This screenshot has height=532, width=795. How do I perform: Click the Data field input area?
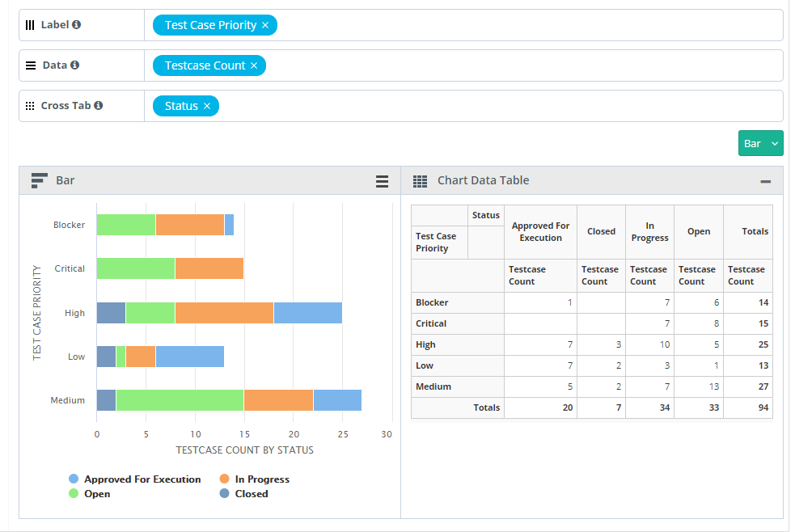pyautogui.click(x=526, y=65)
